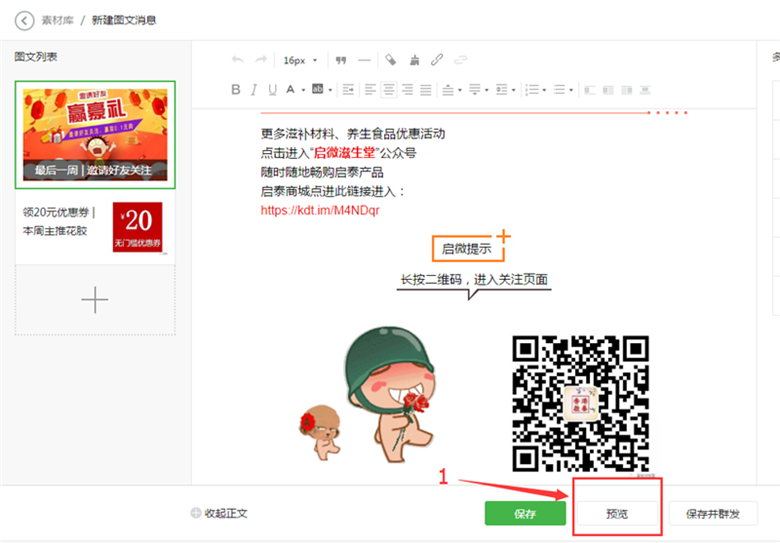Click the back arrow next to 素材库
Viewport: 780px width, 543px height.
(24, 21)
